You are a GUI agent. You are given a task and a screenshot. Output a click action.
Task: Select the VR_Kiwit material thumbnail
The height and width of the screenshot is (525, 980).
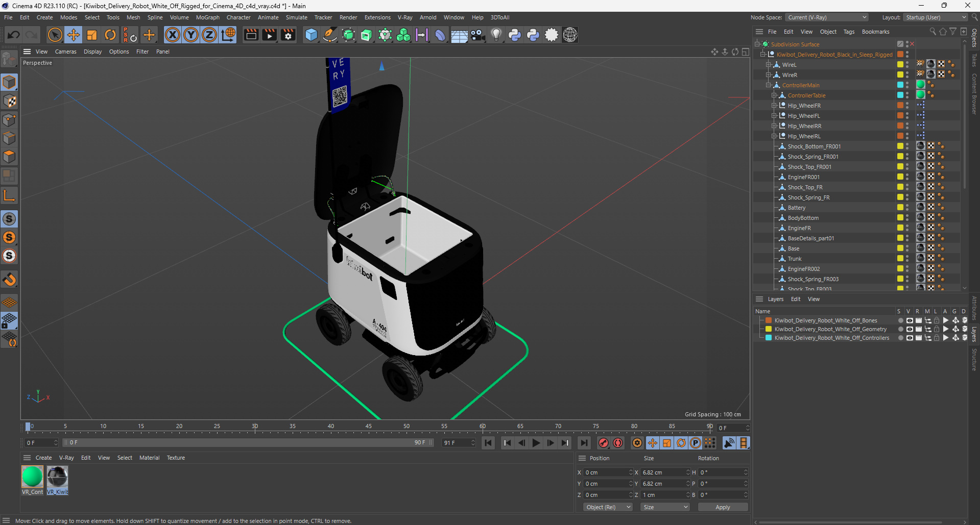[58, 477]
